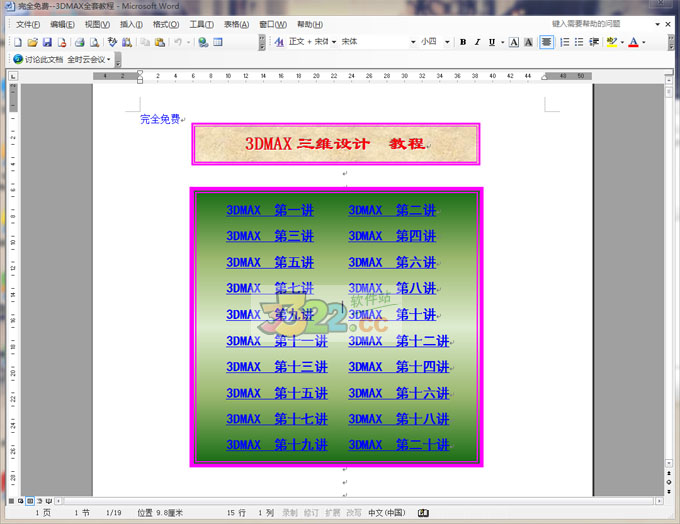Click the permission document icon
The image size is (680, 524).
tap(62, 42)
